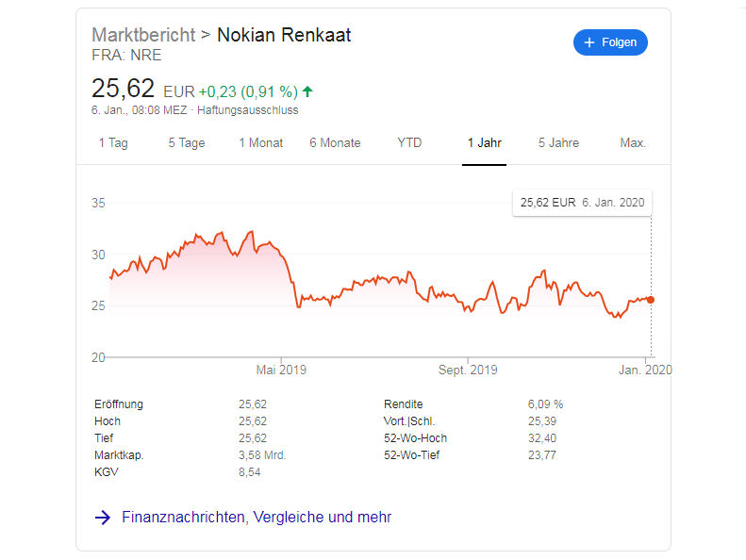Image resolution: width=746 pixels, height=560 pixels.
Task: Click the Sept. 2019 axis marker
Action: 468,370
